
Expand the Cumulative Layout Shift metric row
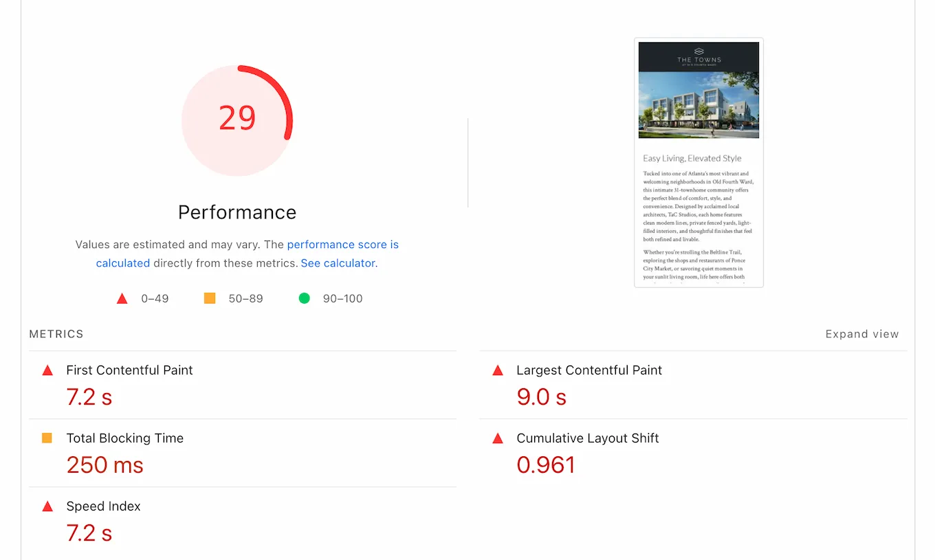tap(587, 438)
